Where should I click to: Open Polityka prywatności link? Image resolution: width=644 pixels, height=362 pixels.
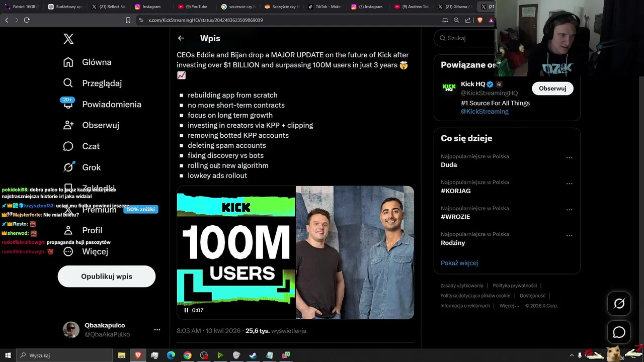click(515, 286)
